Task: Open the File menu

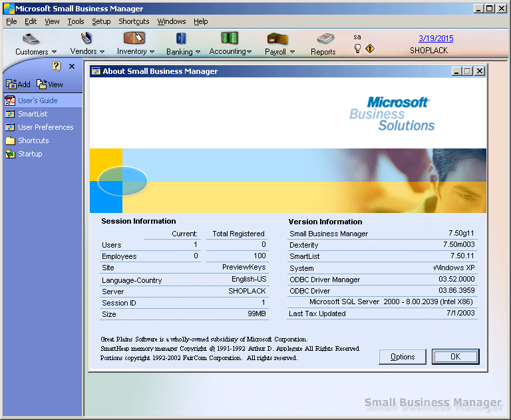Action: 11,21
